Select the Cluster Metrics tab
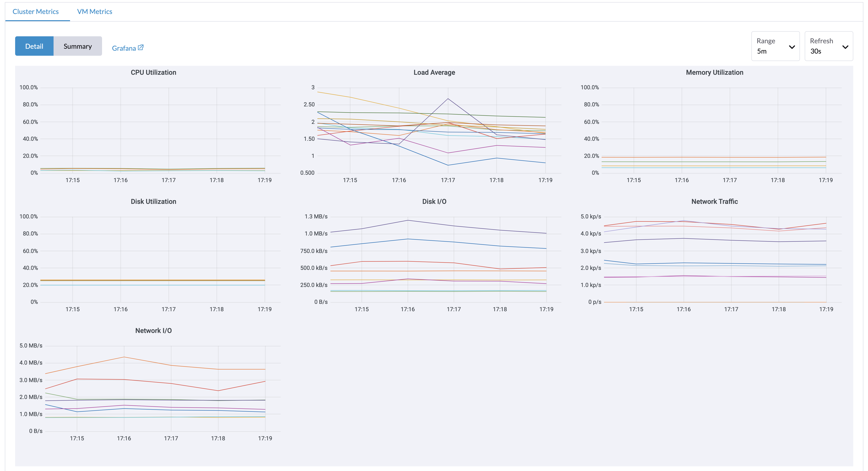This screenshot has height=471, width=868. tap(35, 11)
